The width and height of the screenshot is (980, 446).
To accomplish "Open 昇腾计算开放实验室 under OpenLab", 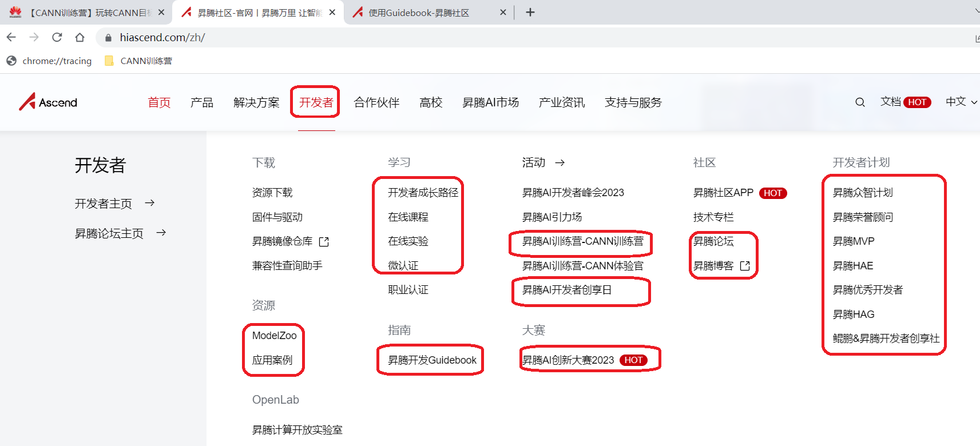I will (x=297, y=430).
